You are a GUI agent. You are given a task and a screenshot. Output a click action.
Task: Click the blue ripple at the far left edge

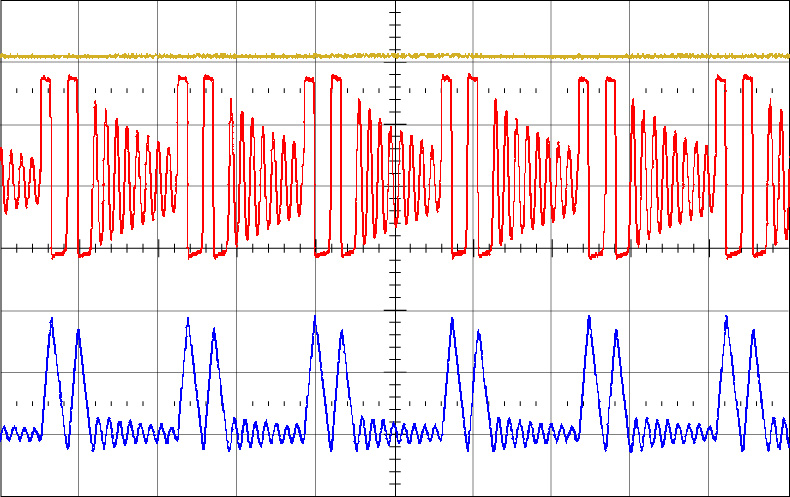click(x=8, y=433)
